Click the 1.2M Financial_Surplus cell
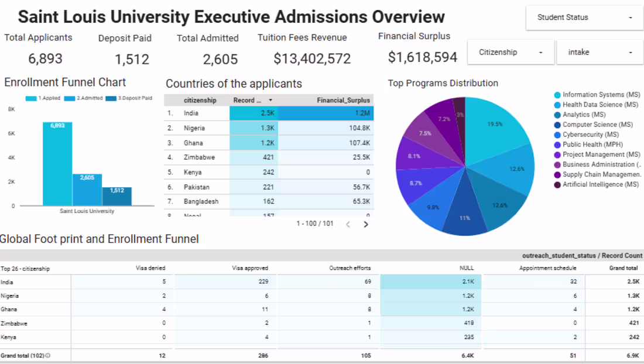Screen dimensions: 644x364 [326, 114]
